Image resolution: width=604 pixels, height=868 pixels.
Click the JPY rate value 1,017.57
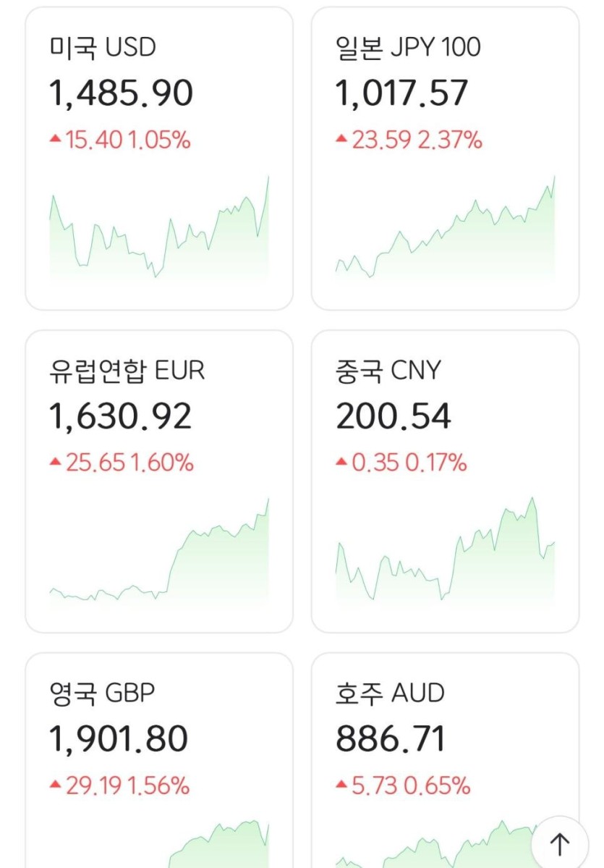click(401, 94)
